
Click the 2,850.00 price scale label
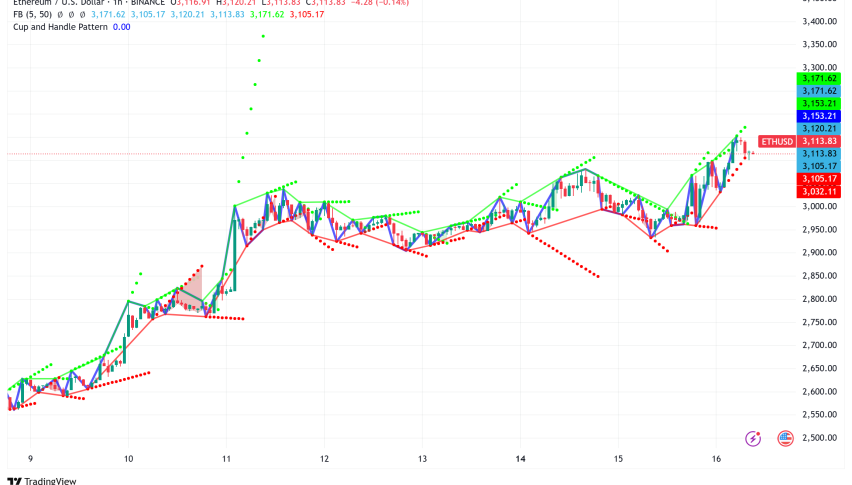[x=819, y=275]
